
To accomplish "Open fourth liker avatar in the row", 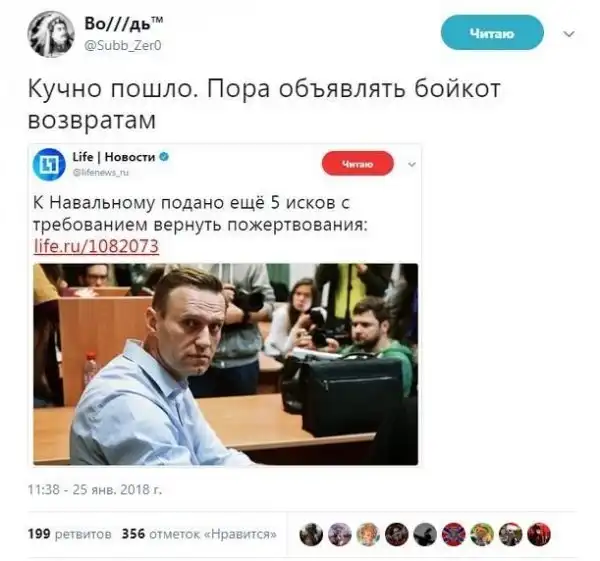I will point(396,534).
